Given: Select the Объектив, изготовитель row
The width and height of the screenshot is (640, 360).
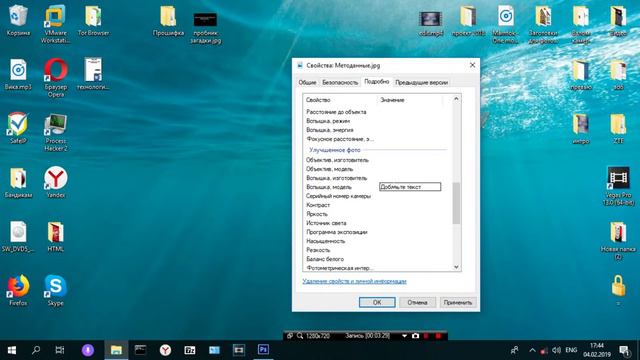Looking at the screenshot, I should click(378, 160).
